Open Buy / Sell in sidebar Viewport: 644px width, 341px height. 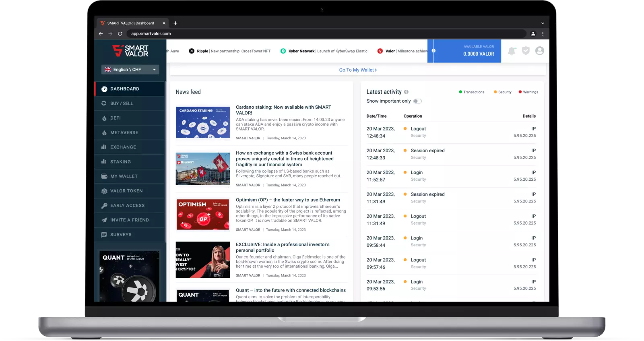pyautogui.click(x=130, y=103)
